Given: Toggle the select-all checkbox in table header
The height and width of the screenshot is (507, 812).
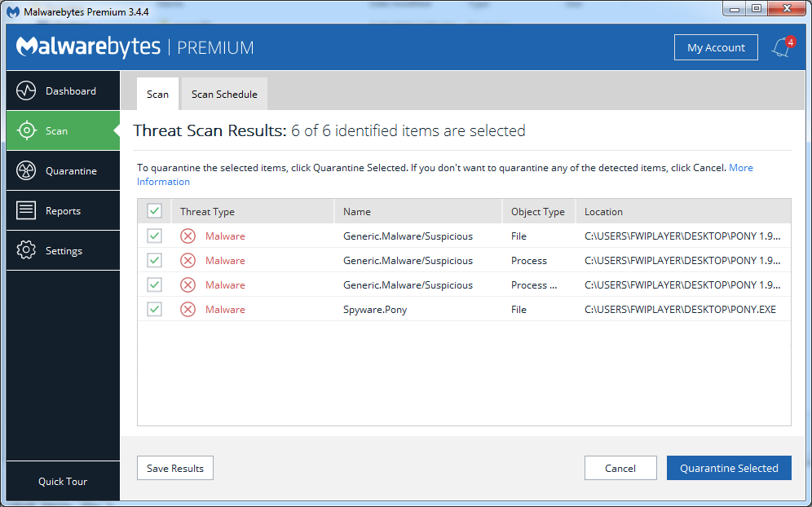Looking at the screenshot, I should pyautogui.click(x=154, y=211).
